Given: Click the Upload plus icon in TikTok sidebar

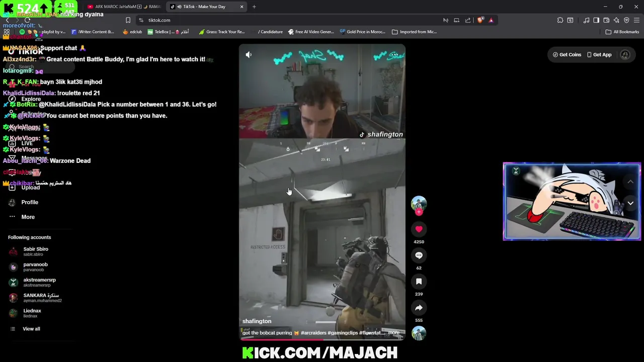Looking at the screenshot, I should 12,188.
